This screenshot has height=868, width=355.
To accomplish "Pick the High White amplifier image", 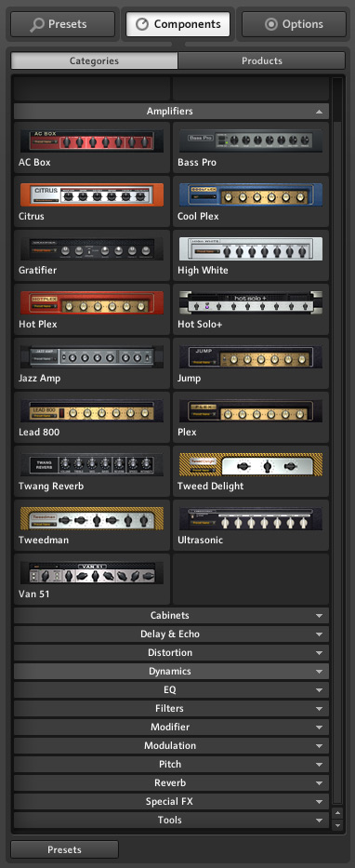I will 251,249.
